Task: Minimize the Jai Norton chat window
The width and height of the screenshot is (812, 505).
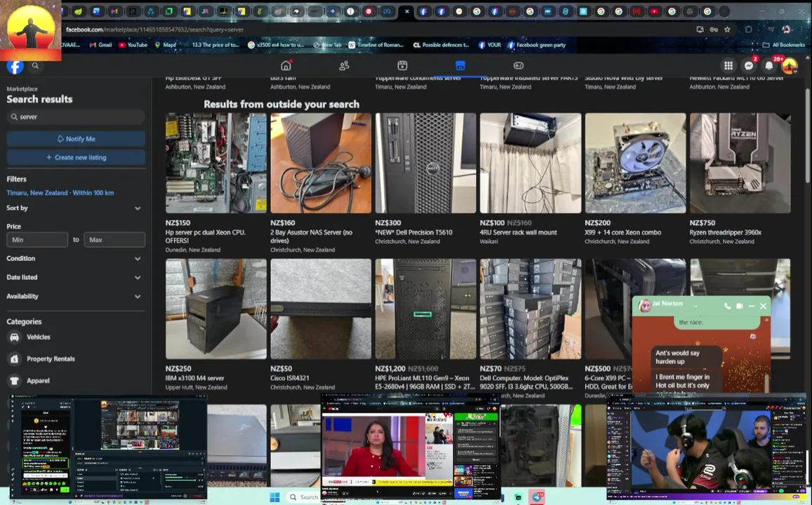Action: pyautogui.click(x=752, y=307)
